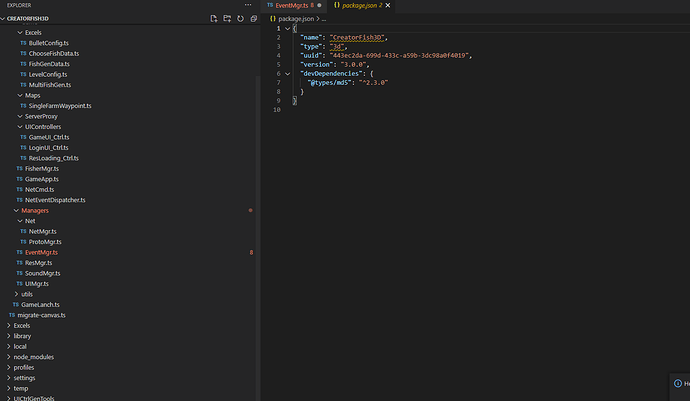This screenshot has width=690, height=401.
Task: Click the breadcrumb ellipsis after package.json
Action: tap(324, 19)
